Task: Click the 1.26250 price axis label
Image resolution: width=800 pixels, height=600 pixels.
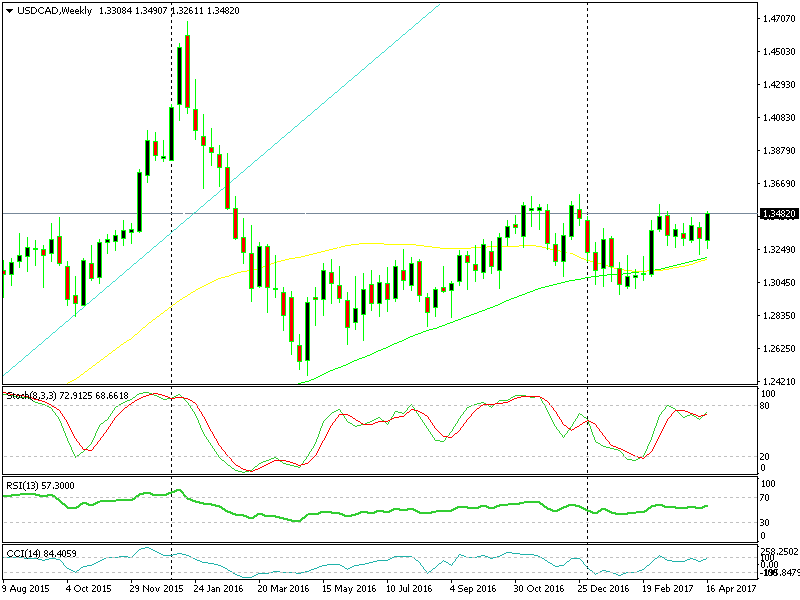Action: click(779, 348)
